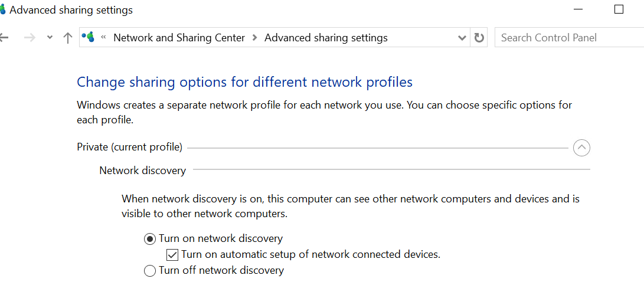
Task: Click the Advanced sharing settings title bar
Action: pos(295,10)
